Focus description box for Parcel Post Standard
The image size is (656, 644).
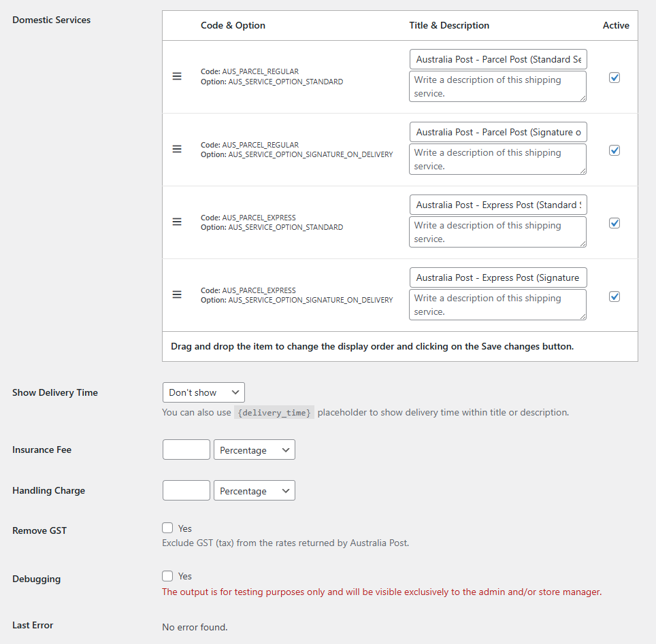point(498,86)
